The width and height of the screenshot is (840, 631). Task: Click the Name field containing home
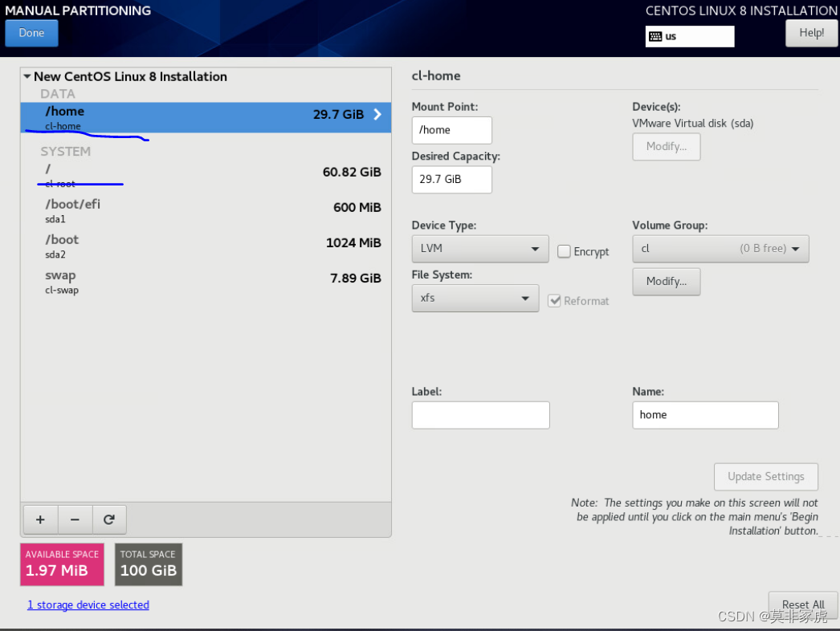(705, 415)
